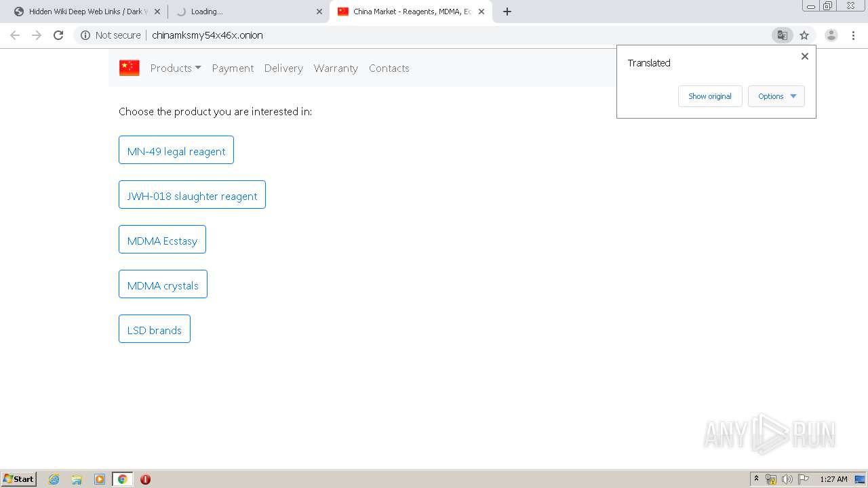Click the Show desktop icon beside the clock
This screenshot has width=868, height=488.
(861, 479)
